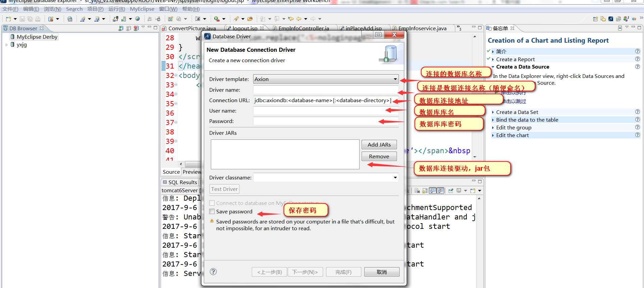The image size is (644, 288).
Task: Click the editor scroll up arrow
Action: tap(475, 36)
